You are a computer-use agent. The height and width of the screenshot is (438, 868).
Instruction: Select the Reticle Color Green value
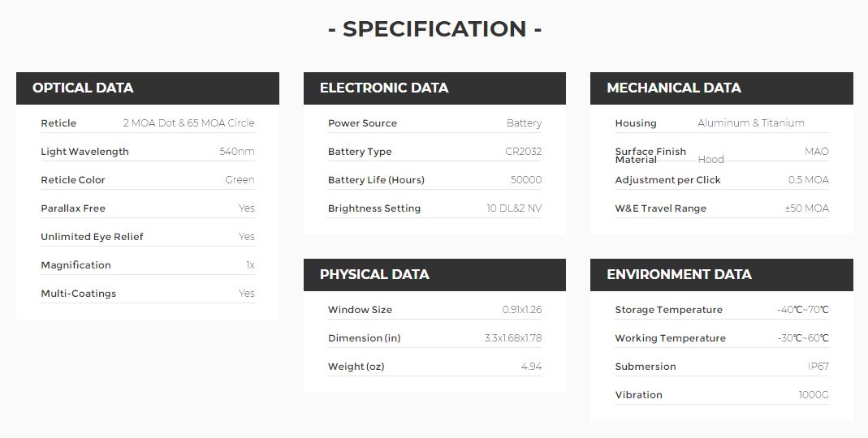coord(240,180)
